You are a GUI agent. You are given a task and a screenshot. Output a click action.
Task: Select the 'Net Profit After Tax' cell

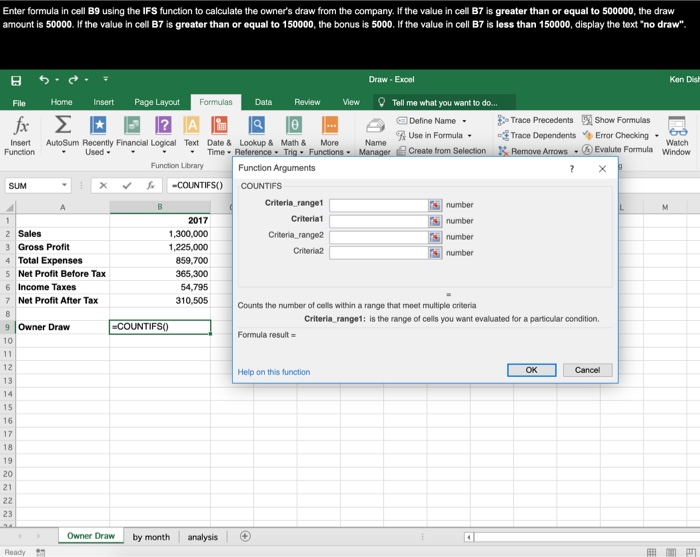point(62,301)
